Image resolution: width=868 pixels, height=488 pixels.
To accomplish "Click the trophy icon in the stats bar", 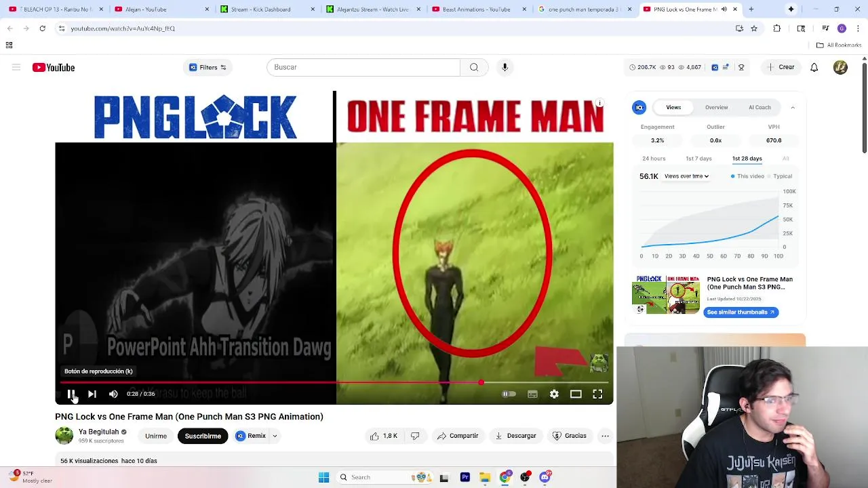I will [x=741, y=67].
